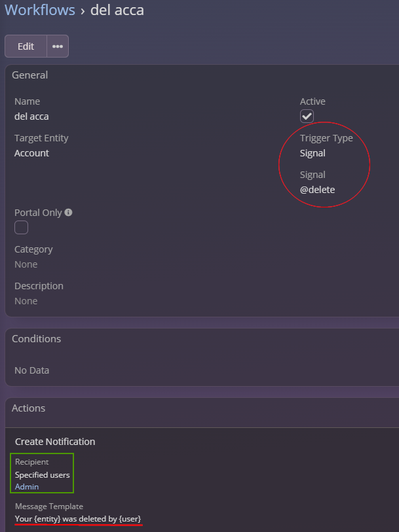Toggle the Active checkbox

click(x=307, y=116)
